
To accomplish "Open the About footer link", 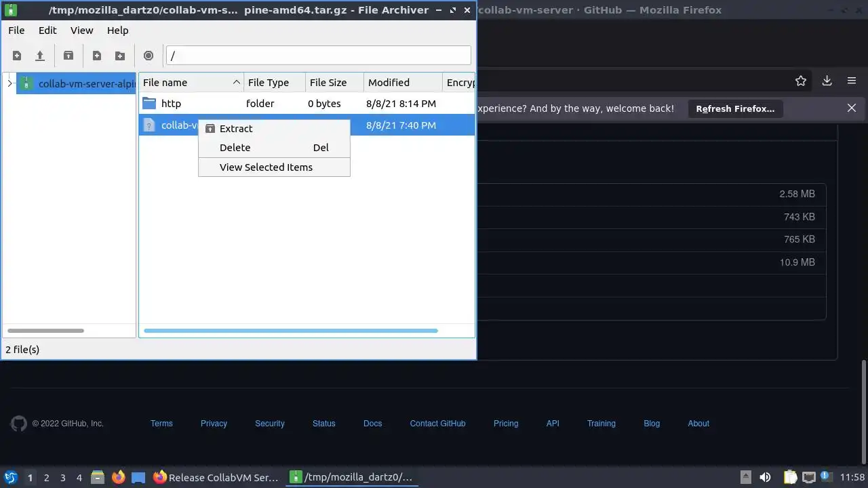I will coord(698,424).
